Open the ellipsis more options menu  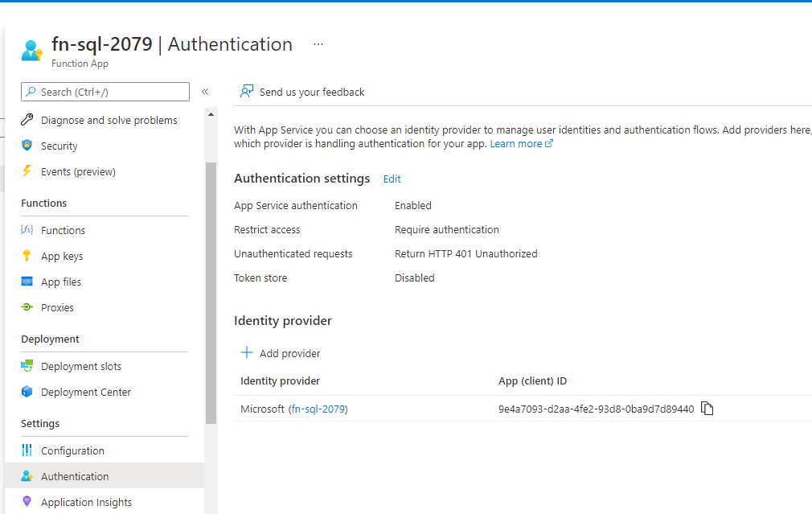click(x=318, y=44)
